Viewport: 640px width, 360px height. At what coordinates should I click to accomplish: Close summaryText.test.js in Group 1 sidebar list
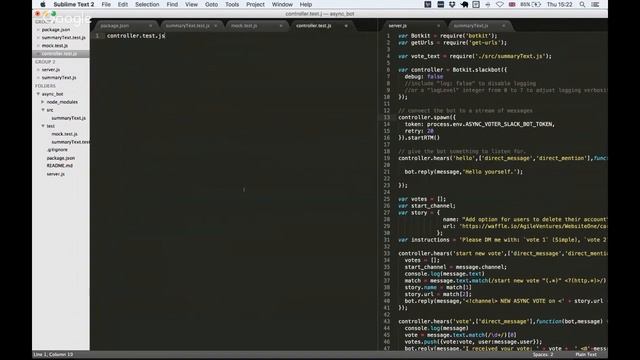[38, 38]
